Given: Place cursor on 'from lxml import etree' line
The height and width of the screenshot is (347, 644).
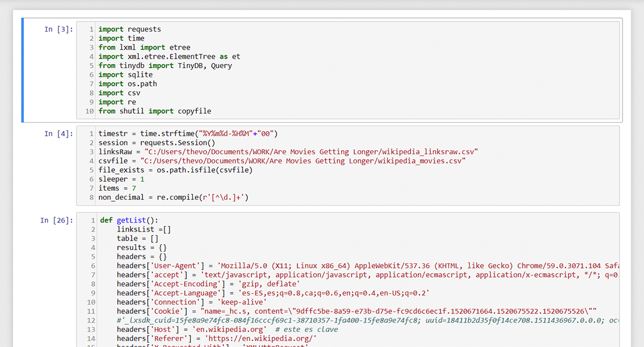Looking at the screenshot, I should [144, 47].
